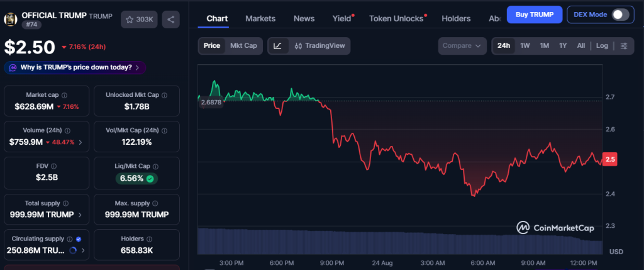This screenshot has height=270, width=644.
Task: Open the Compare dropdown
Action: coord(462,45)
